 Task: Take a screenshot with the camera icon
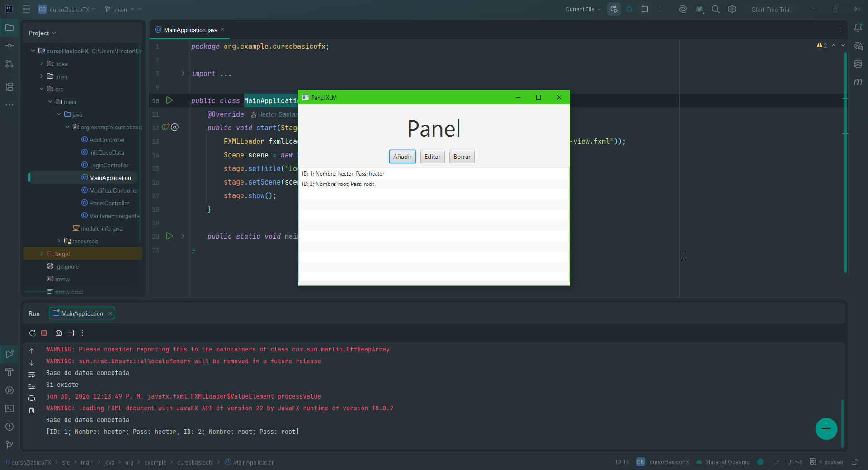tap(59, 333)
